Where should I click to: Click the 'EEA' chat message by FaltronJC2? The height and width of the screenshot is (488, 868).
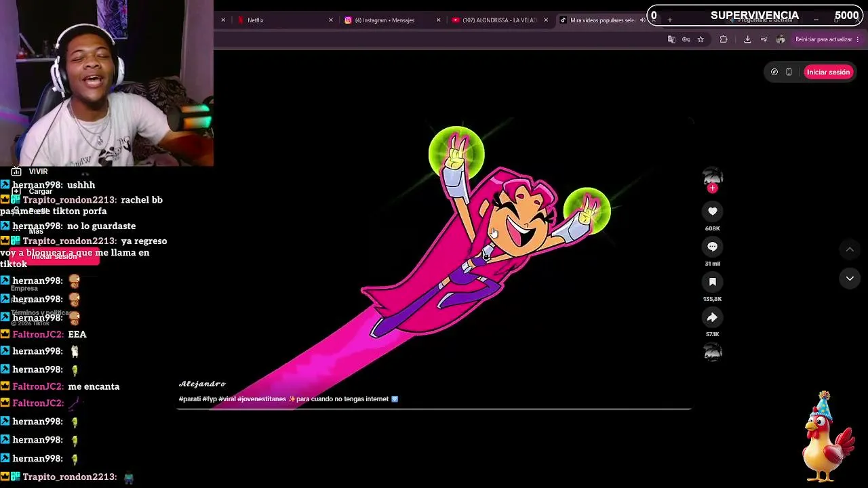[77, 334]
